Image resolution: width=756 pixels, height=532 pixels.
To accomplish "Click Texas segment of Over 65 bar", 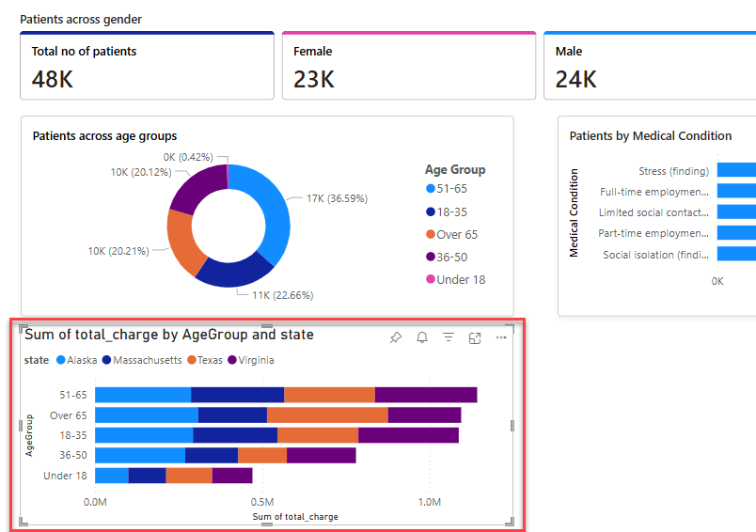I will click(x=327, y=415).
